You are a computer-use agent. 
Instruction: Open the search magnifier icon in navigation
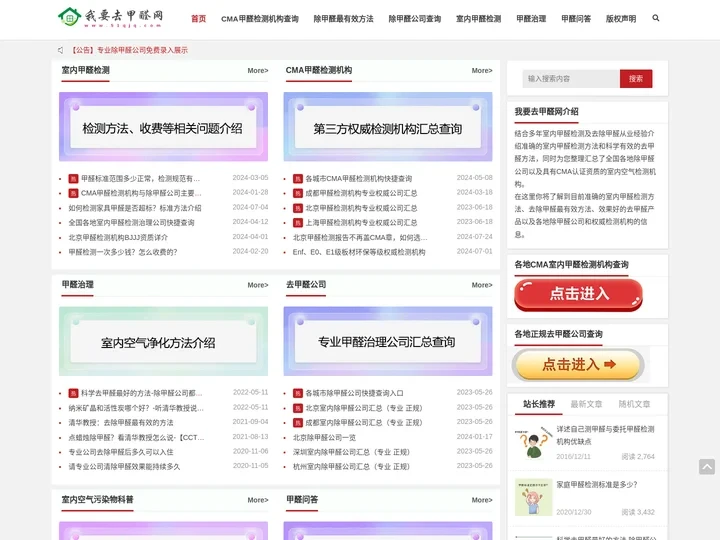[656, 18]
